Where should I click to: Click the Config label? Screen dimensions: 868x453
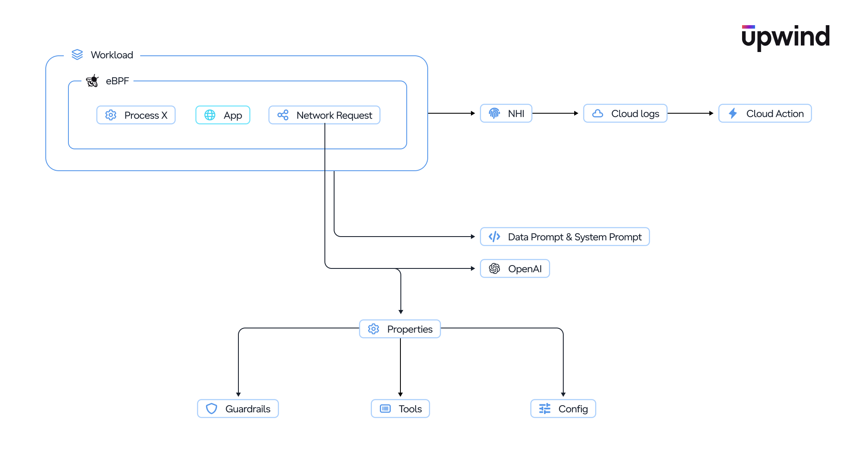(573, 409)
